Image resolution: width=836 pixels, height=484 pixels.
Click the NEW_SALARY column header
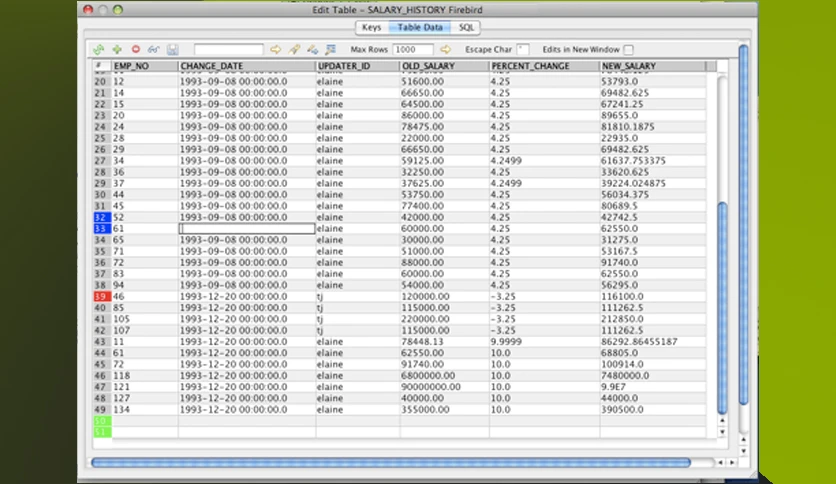(x=653, y=66)
